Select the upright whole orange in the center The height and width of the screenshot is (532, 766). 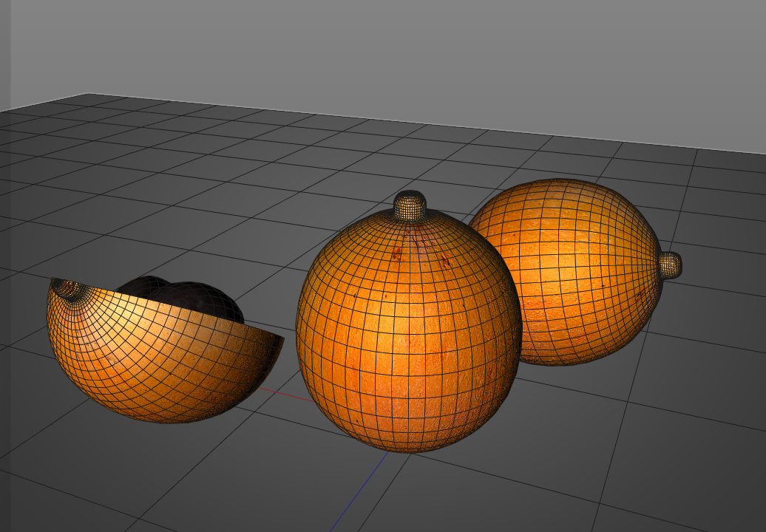coord(409,332)
